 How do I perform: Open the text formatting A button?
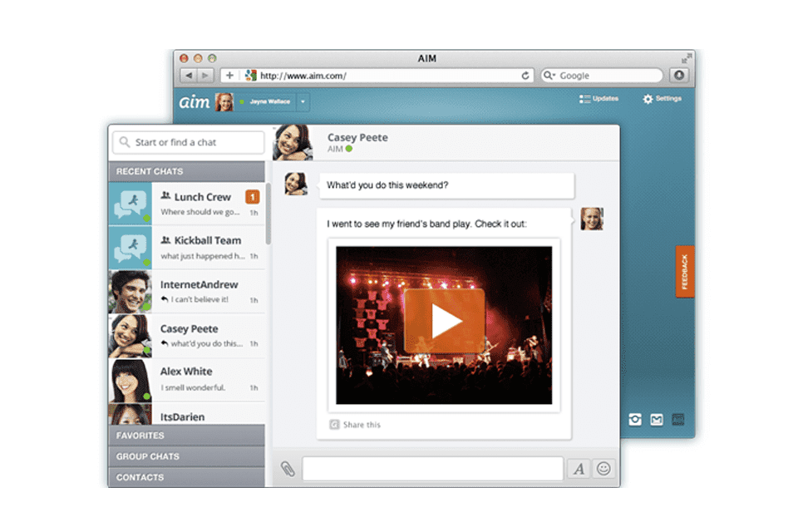point(579,469)
